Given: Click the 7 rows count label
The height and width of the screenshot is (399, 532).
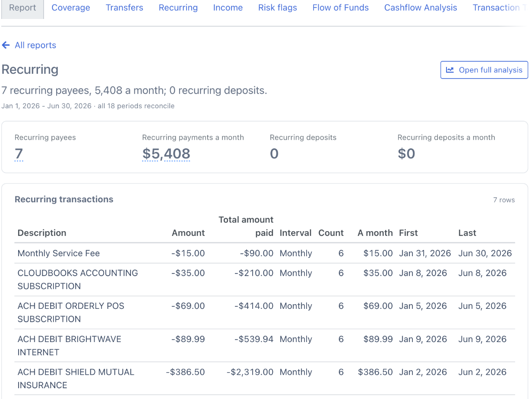Looking at the screenshot, I should click(x=504, y=200).
